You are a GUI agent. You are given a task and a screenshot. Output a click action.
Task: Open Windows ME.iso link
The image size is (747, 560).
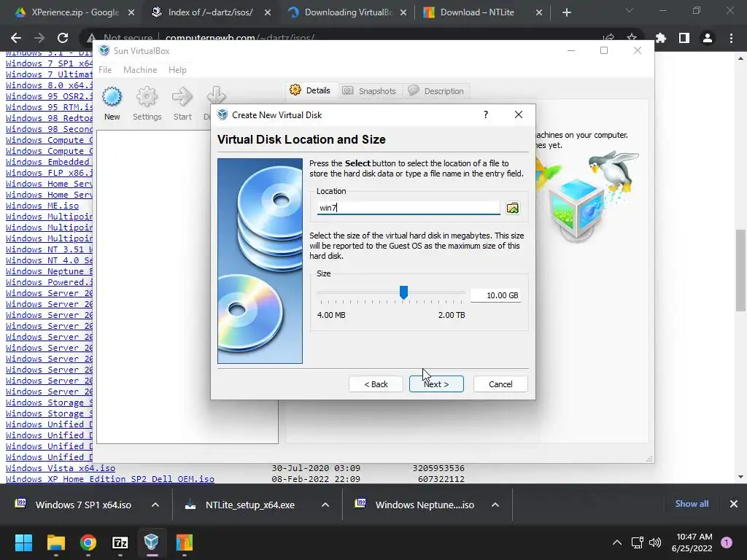pyautogui.click(x=42, y=206)
